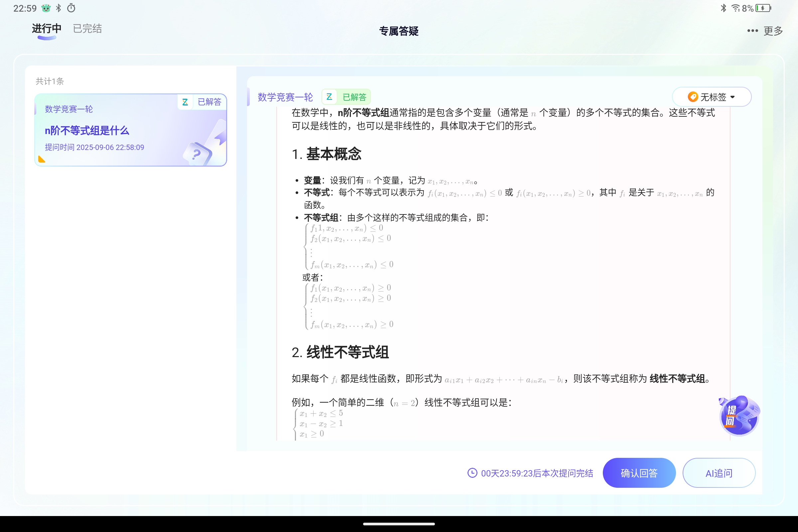Tap the green 已解答 status label
798x532 pixels.
click(x=354, y=97)
